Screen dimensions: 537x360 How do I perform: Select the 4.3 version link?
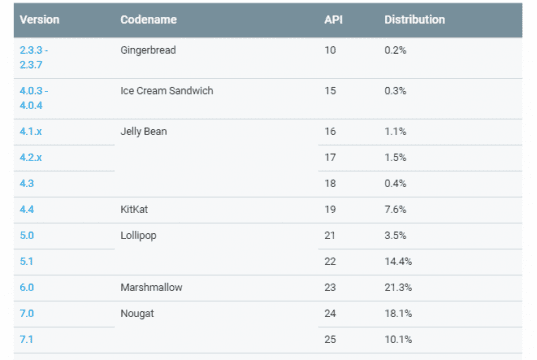(27, 184)
